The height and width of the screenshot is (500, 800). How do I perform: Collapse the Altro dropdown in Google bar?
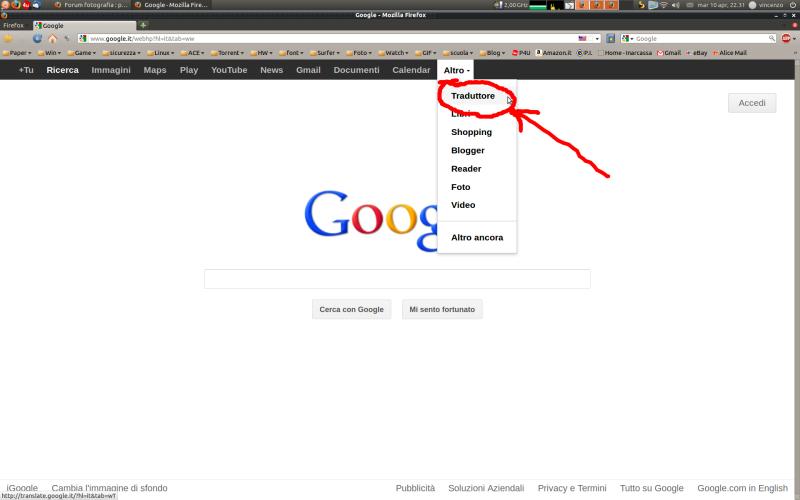pos(456,70)
